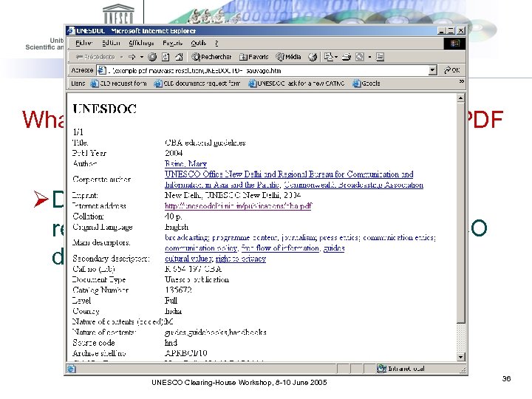The height and width of the screenshot is (399, 532).
Task: Click in the Adresse input field
Action: click(266, 71)
